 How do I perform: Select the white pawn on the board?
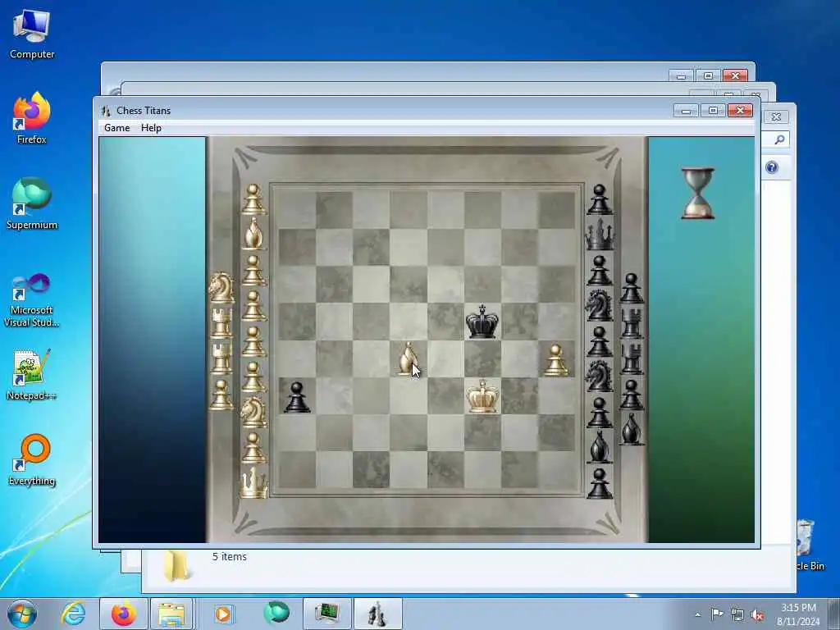pos(556,360)
